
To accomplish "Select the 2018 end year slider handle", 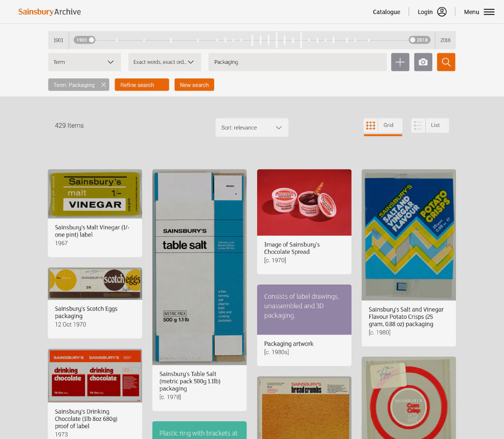I will click(419, 40).
